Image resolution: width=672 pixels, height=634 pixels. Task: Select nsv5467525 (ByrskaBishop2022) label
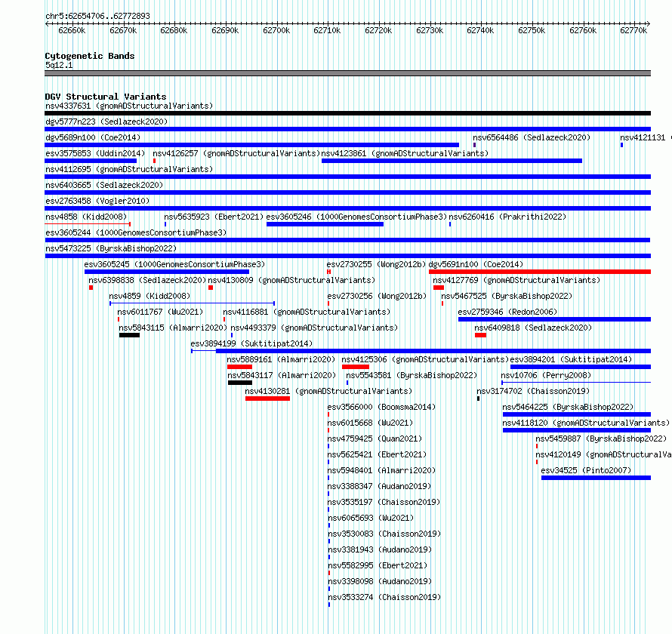507,296
